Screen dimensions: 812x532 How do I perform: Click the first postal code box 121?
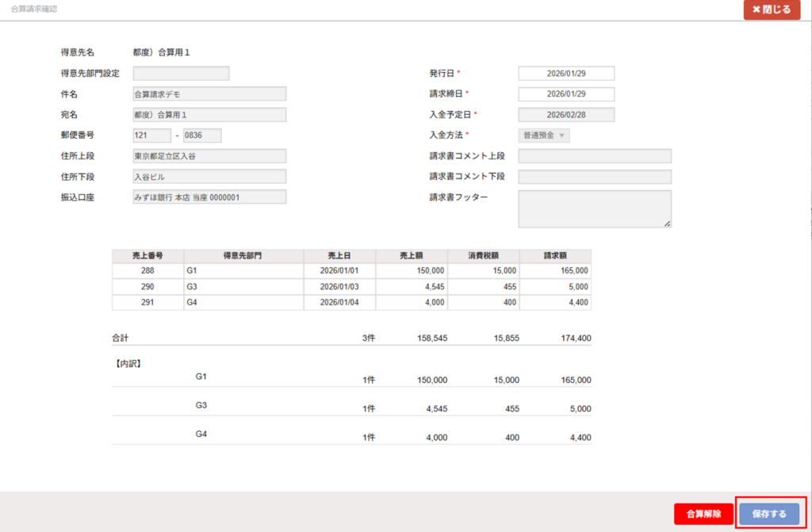151,136
